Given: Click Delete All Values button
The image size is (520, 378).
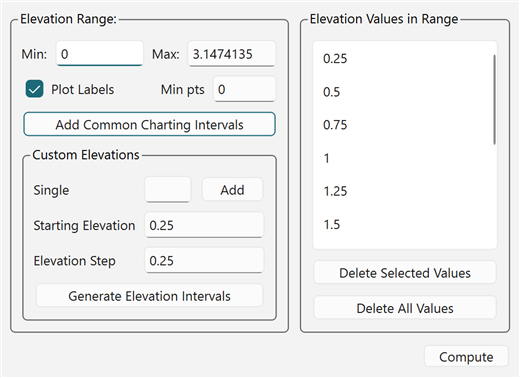Looking at the screenshot, I should [405, 308].
